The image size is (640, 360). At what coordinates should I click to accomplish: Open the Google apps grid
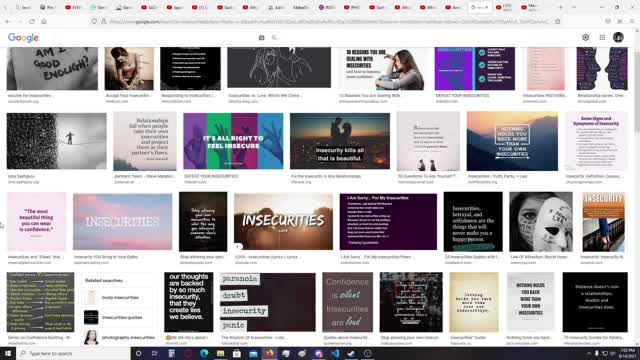click(x=602, y=37)
